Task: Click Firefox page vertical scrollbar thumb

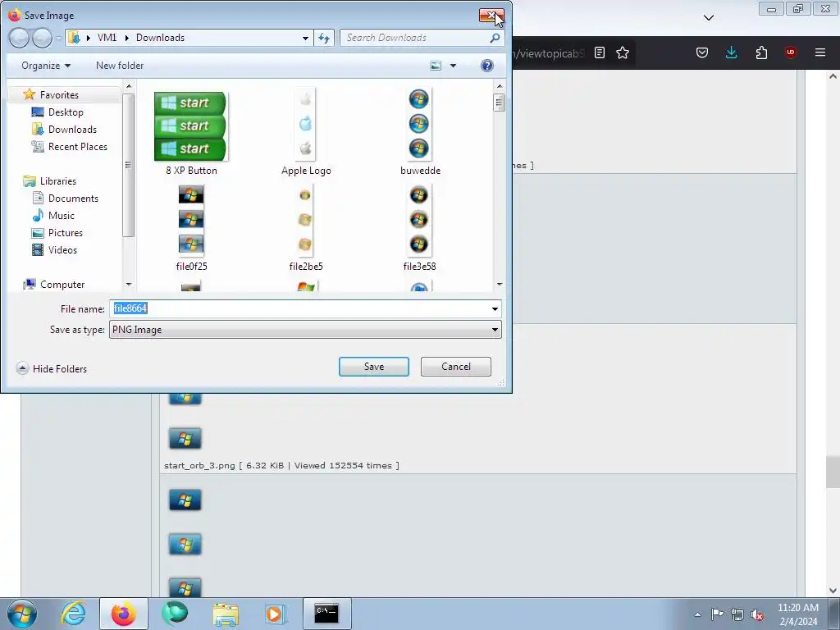Action: click(833, 472)
